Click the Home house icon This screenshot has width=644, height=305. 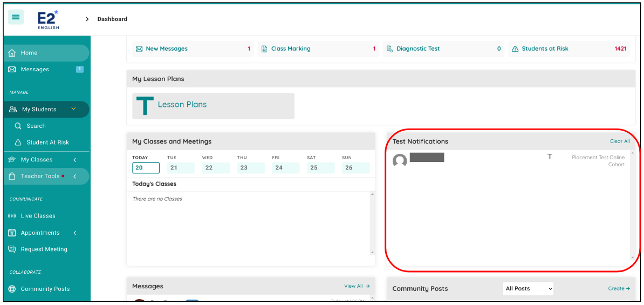[12, 53]
